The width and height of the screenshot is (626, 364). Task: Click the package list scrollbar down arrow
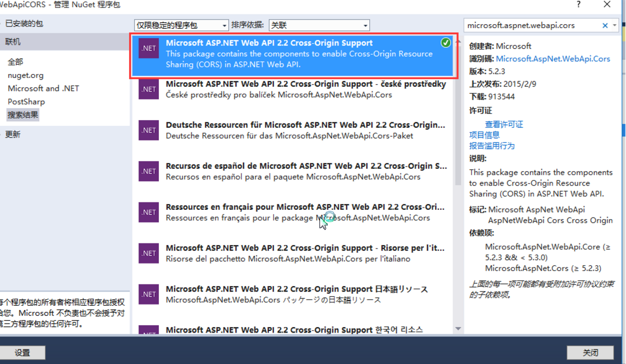458,329
